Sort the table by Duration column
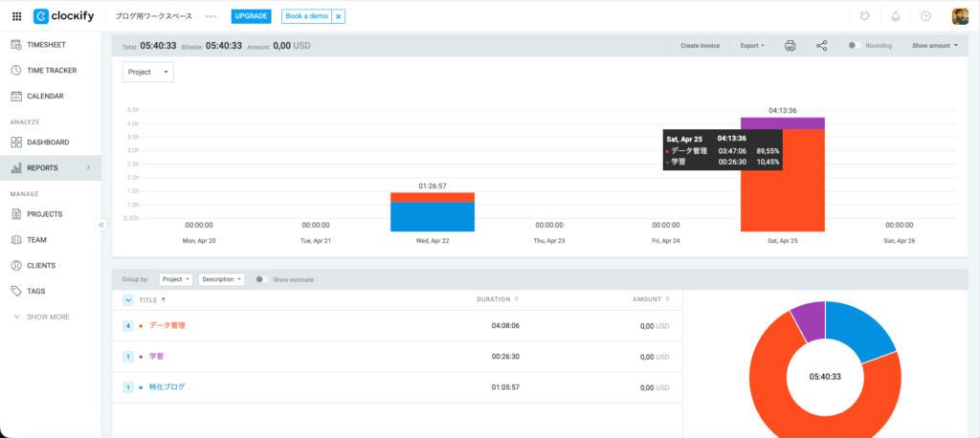This screenshot has height=438, width=980. point(498,299)
